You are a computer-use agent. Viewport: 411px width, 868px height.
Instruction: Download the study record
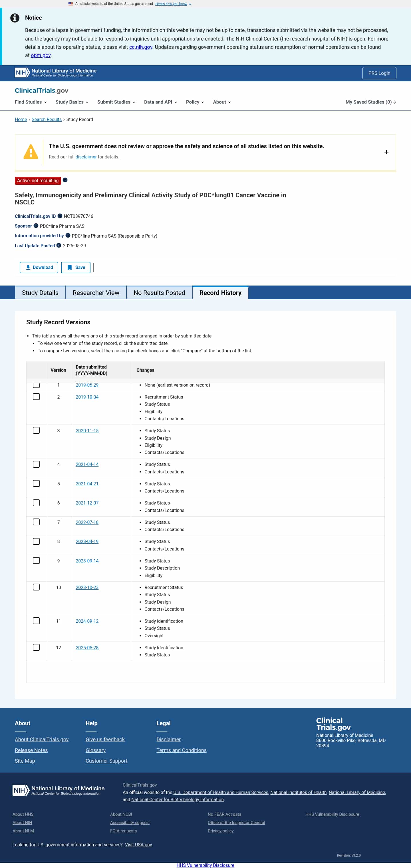click(x=39, y=267)
